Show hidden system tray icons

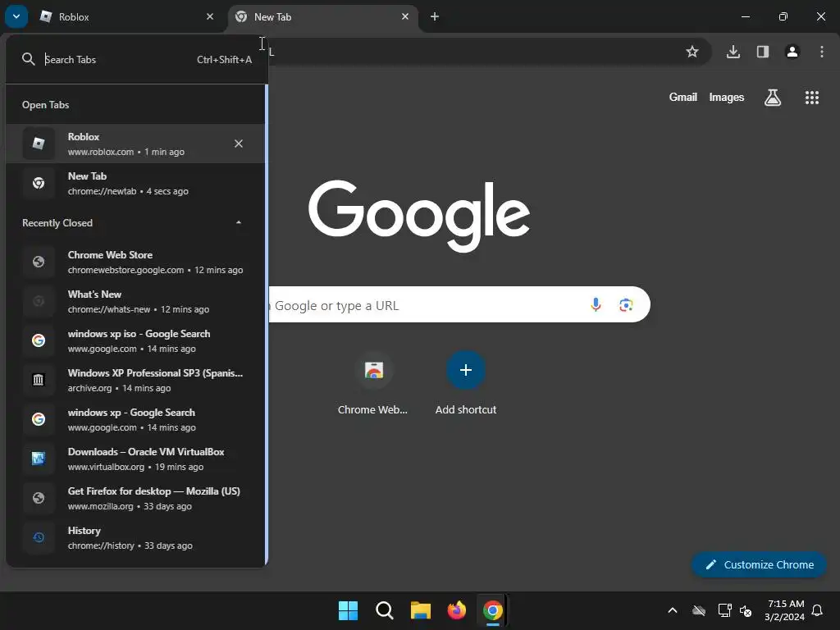(673, 610)
